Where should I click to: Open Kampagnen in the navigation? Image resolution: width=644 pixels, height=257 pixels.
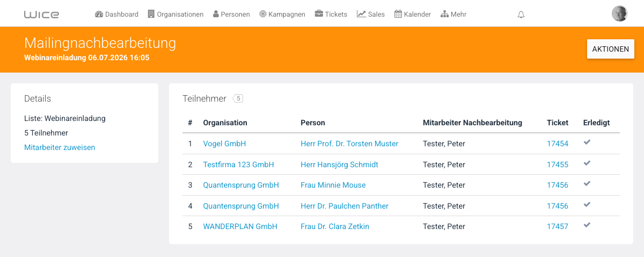pyautogui.click(x=282, y=15)
